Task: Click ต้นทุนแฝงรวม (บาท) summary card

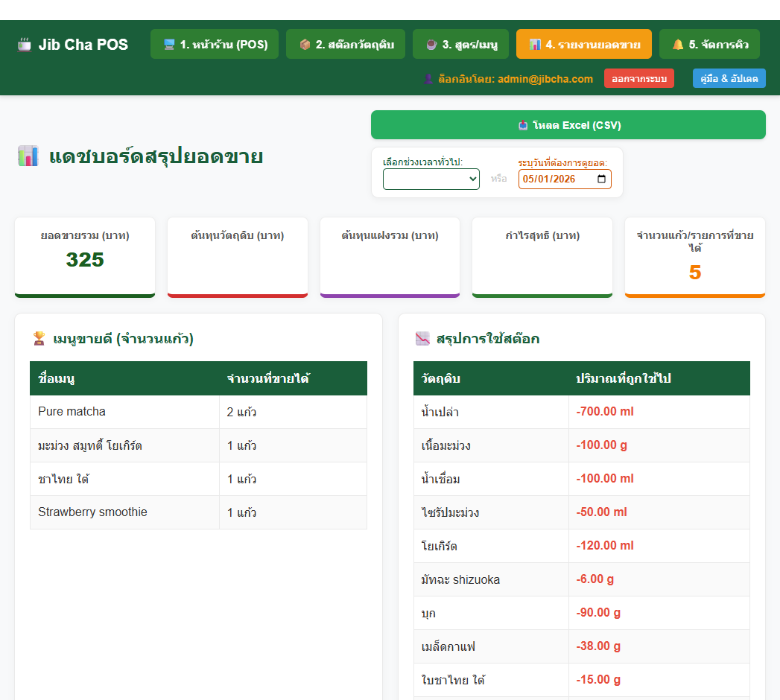Action: pos(390,257)
